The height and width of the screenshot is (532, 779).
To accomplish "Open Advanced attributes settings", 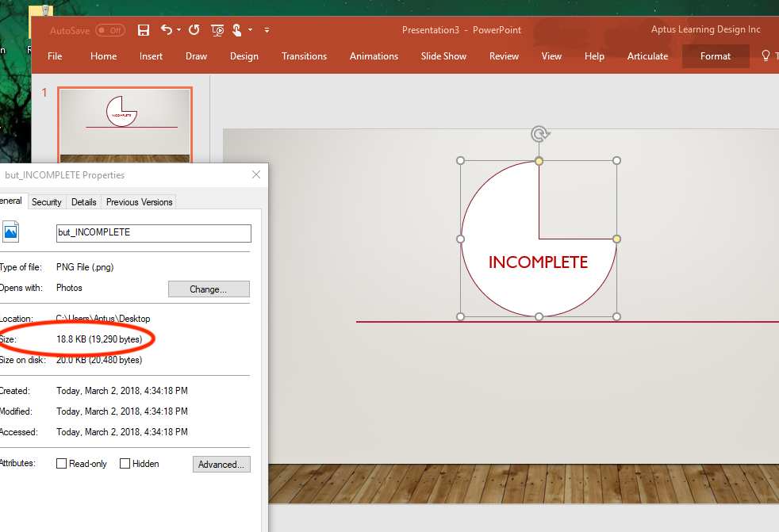I will point(221,464).
